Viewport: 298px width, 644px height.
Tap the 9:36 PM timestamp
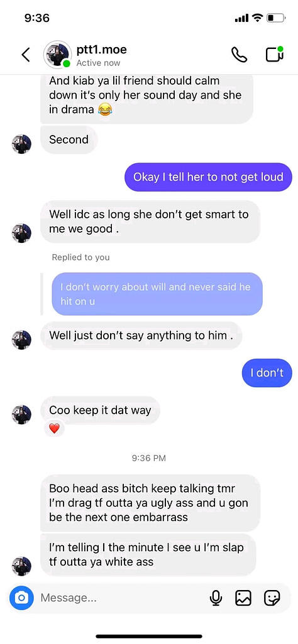[149, 458]
